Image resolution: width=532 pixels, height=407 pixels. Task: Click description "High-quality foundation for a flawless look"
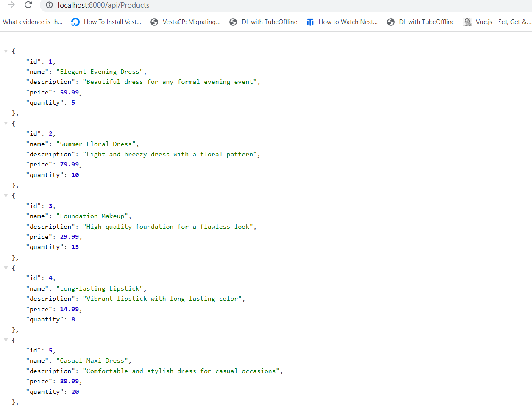pos(168,227)
